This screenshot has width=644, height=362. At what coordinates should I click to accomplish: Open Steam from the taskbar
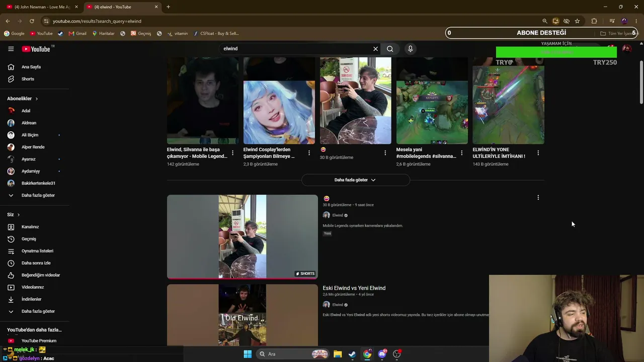pos(352,354)
